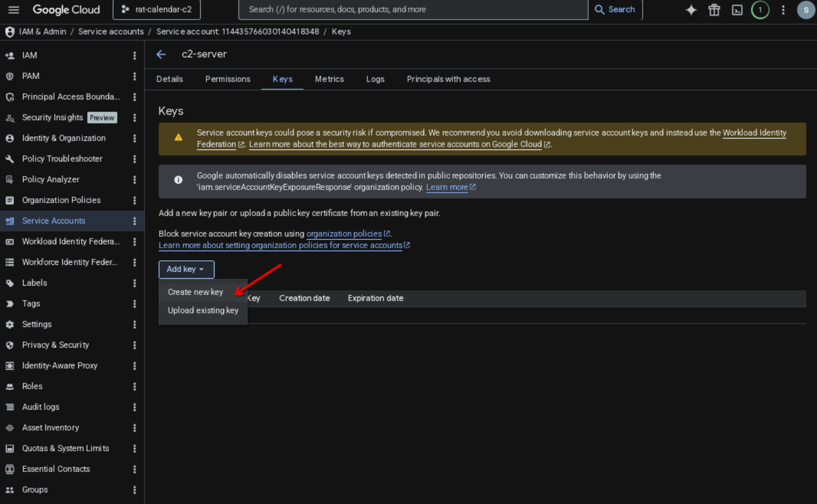Open setting organization policies for service accounts link

pyautogui.click(x=284, y=245)
